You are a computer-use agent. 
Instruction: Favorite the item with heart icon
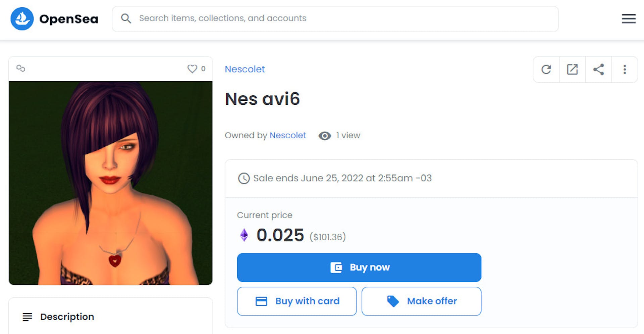192,68
